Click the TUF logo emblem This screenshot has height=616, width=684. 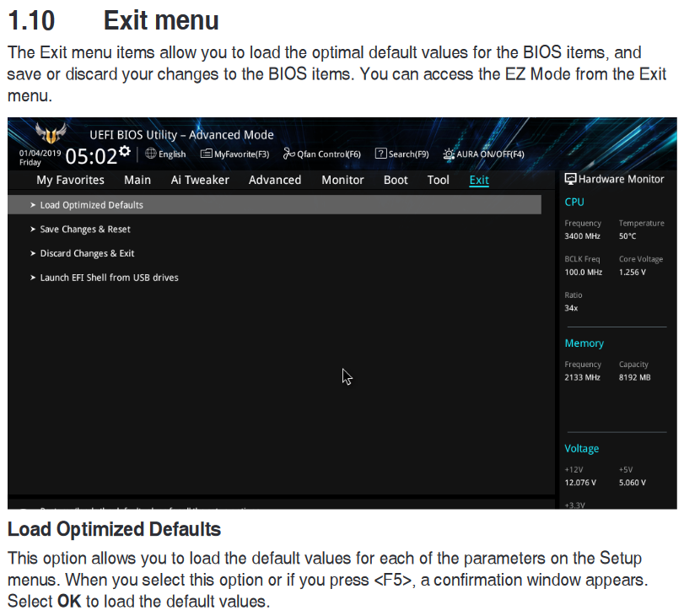(x=51, y=133)
